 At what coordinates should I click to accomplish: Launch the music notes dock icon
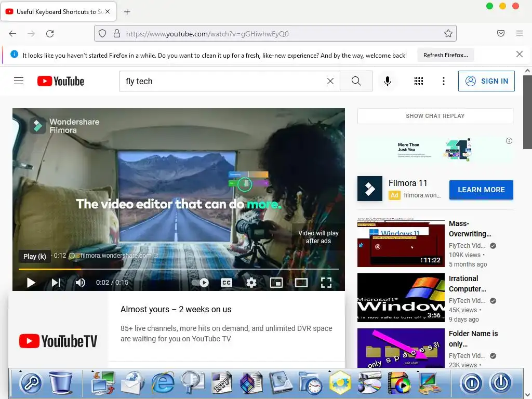(370, 382)
